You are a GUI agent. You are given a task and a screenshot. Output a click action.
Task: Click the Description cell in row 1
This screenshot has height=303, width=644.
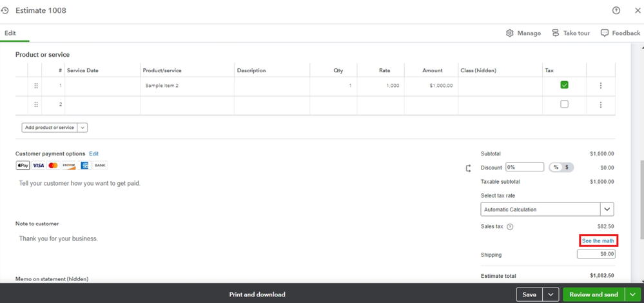[x=272, y=86]
